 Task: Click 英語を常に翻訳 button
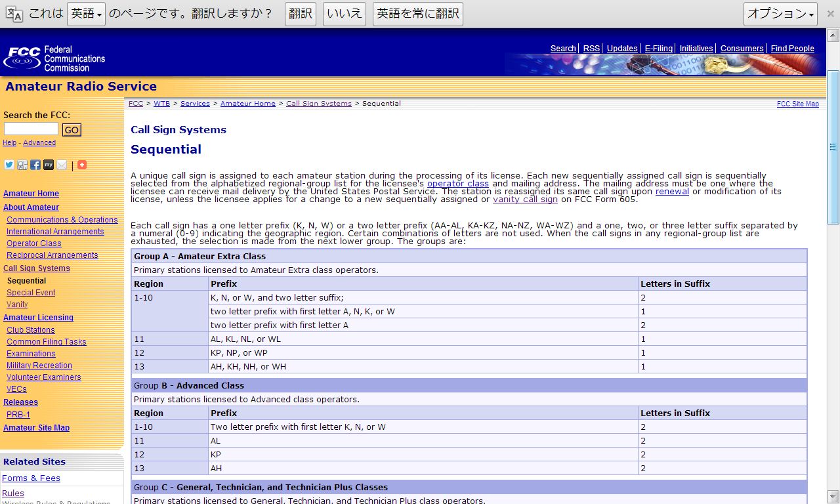pos(418,14)
